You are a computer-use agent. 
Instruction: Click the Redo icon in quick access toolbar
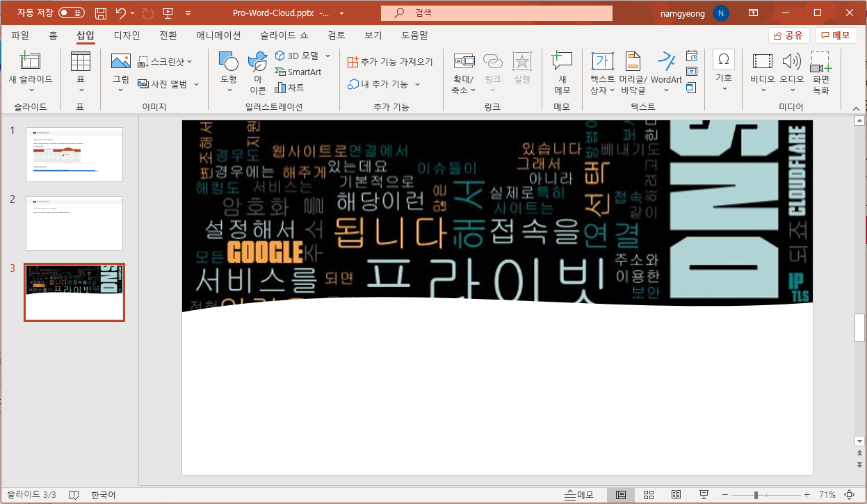(x=148, y=13)
